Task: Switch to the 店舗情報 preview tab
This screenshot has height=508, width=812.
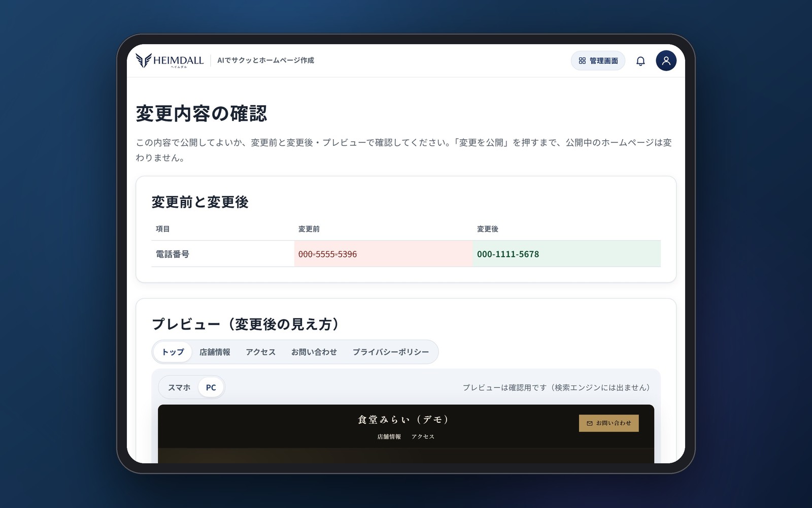Action: pos(215,352)
